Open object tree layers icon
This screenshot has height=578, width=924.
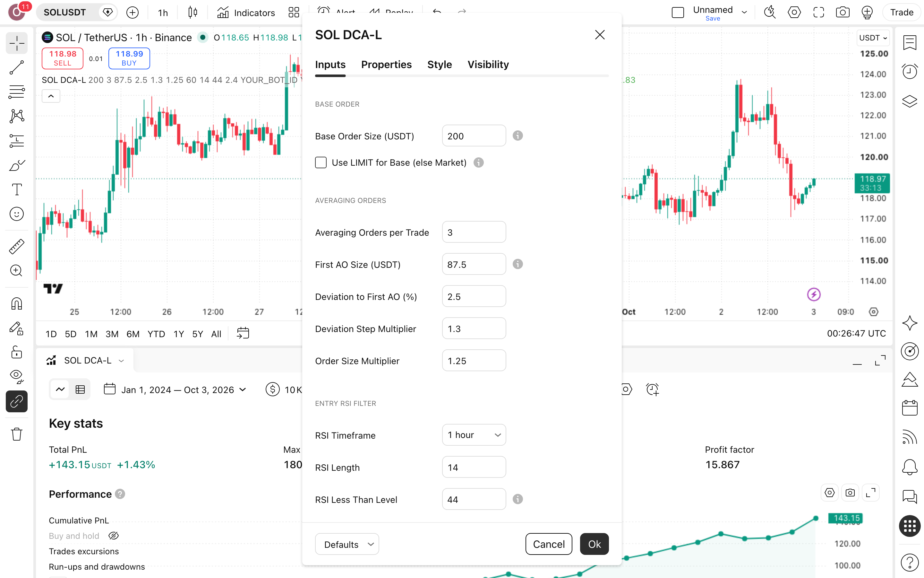910,101
